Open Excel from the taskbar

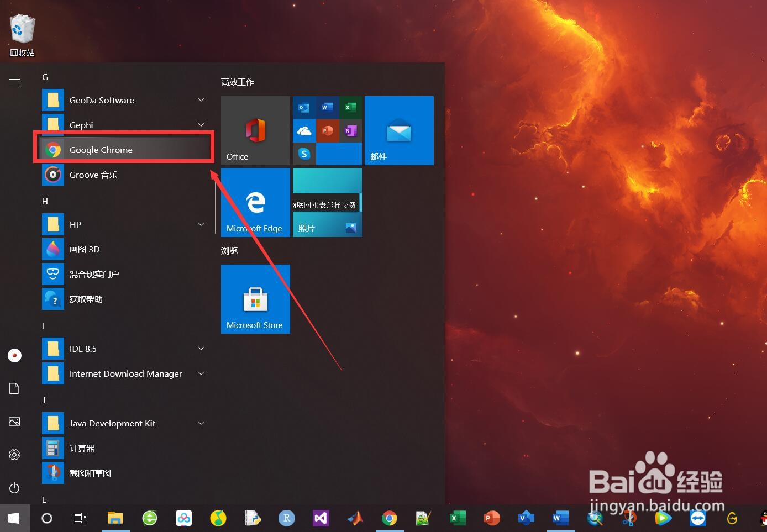(458, 518)
